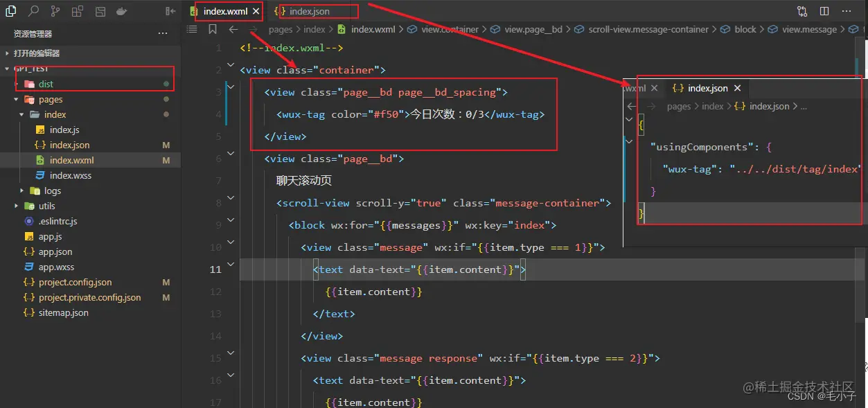Open index.json in the file tree
Screen dimensions: 868x408
click(69, 145)
